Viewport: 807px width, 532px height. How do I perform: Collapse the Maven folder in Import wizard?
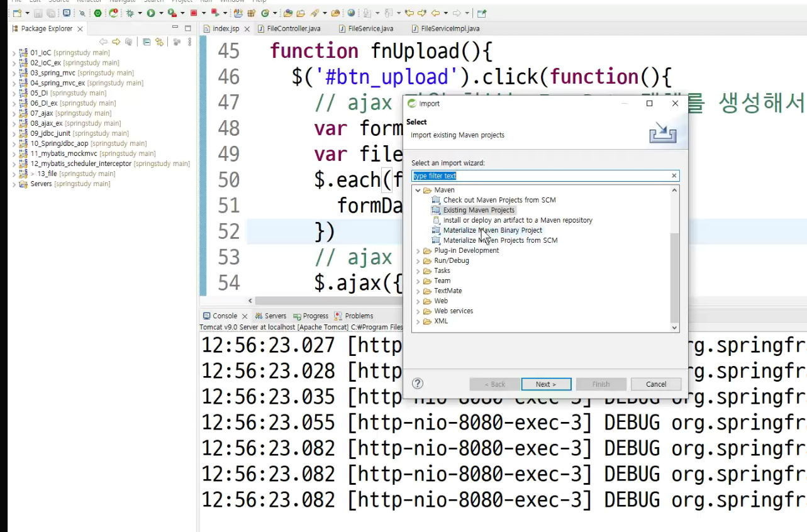click(x=418, y=190)
